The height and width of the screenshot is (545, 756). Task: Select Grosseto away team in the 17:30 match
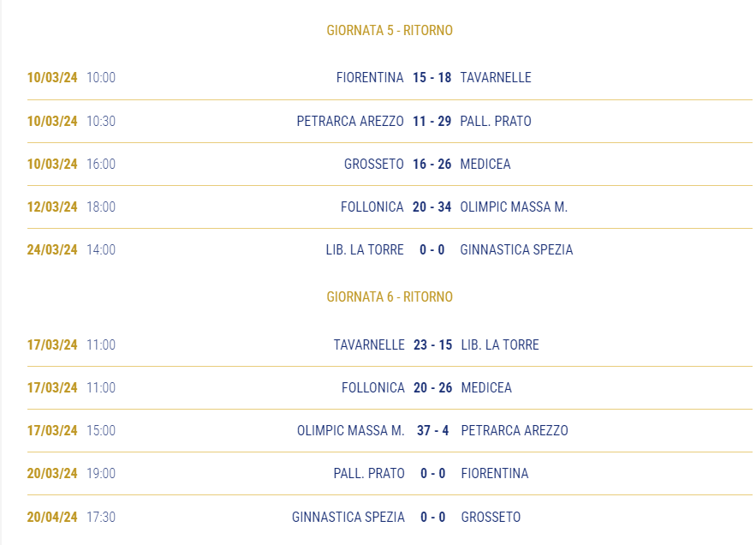pyautogui.click(x=491, y=517)
